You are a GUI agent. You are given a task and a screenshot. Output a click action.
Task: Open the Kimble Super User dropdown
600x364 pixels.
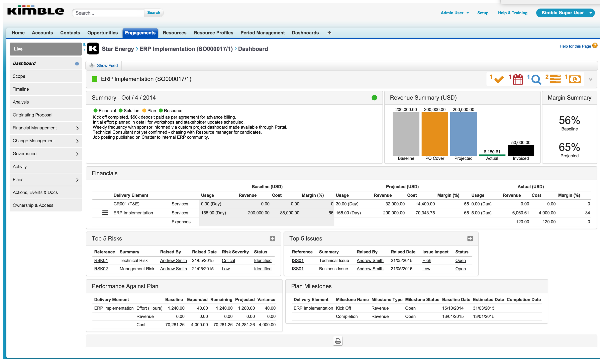coord(591,13)
